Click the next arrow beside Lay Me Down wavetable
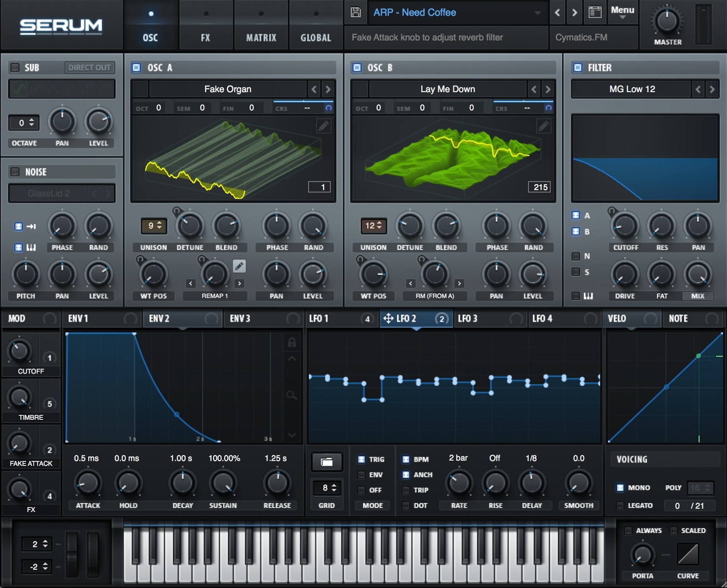 [548, 89]
